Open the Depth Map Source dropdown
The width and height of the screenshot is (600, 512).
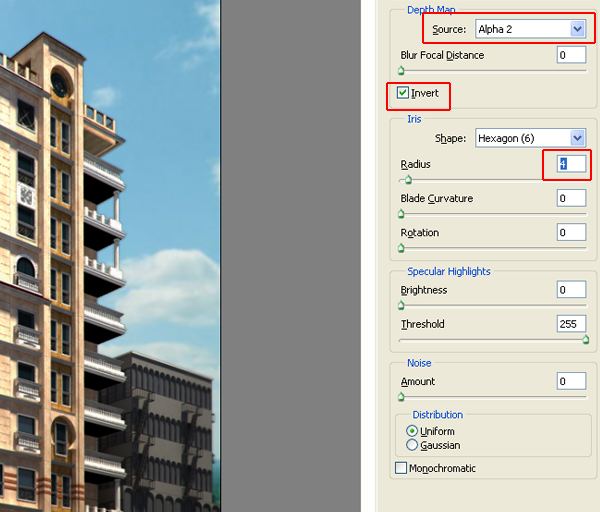[x=529, y=29]
